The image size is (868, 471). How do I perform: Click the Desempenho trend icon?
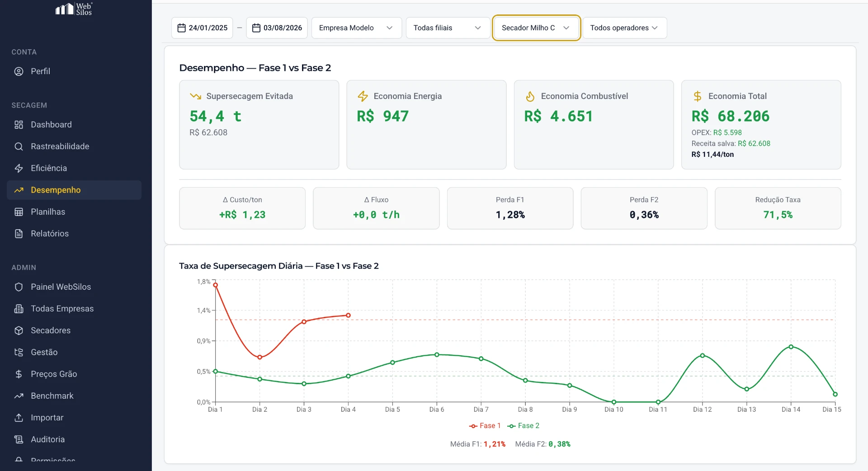click(x=19, y=190)
